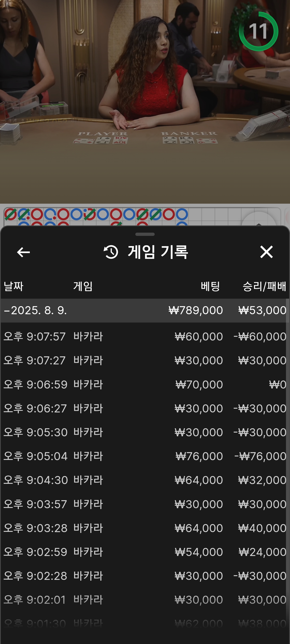Screen dimensions: 290x644
Task: Tap the green countdown timer circle
Action: tap(258, 31)
